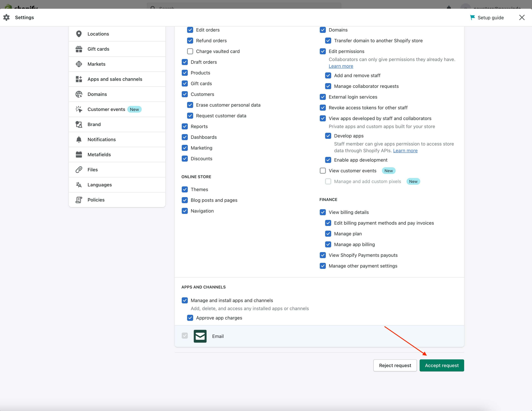Screen dimensions: 532x411
Task: Uncheck the Manage plan permission
Action: 328,234
